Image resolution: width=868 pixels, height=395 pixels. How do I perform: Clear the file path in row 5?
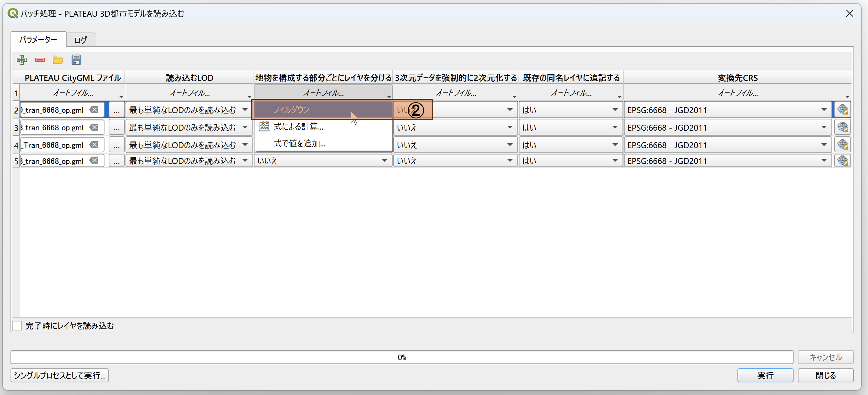point(94,161)
